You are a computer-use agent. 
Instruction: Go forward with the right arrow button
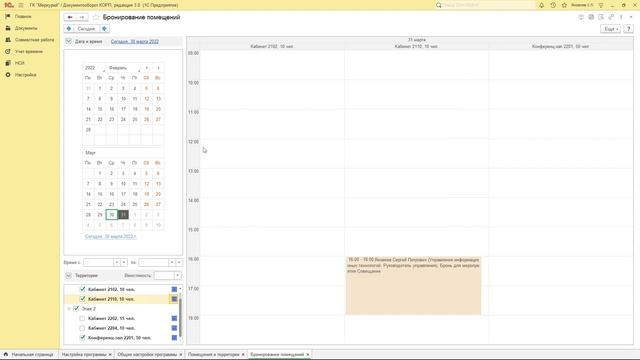(82, 17)
